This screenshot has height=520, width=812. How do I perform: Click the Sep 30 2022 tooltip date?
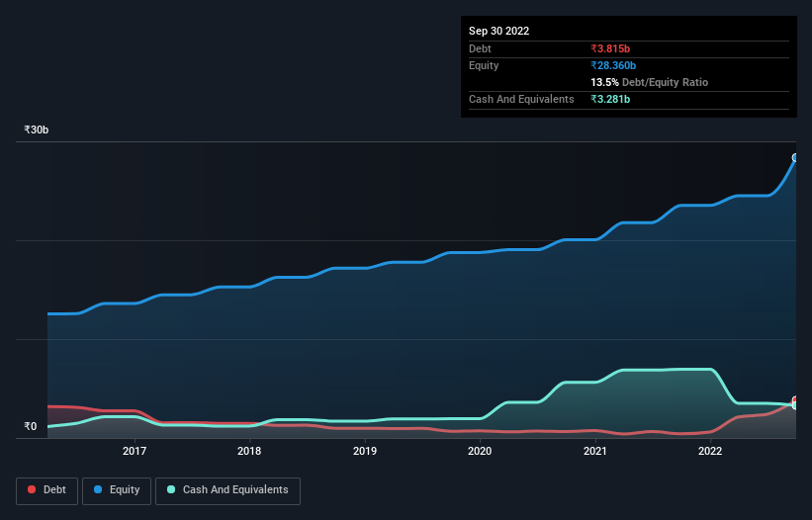[498, 31]
